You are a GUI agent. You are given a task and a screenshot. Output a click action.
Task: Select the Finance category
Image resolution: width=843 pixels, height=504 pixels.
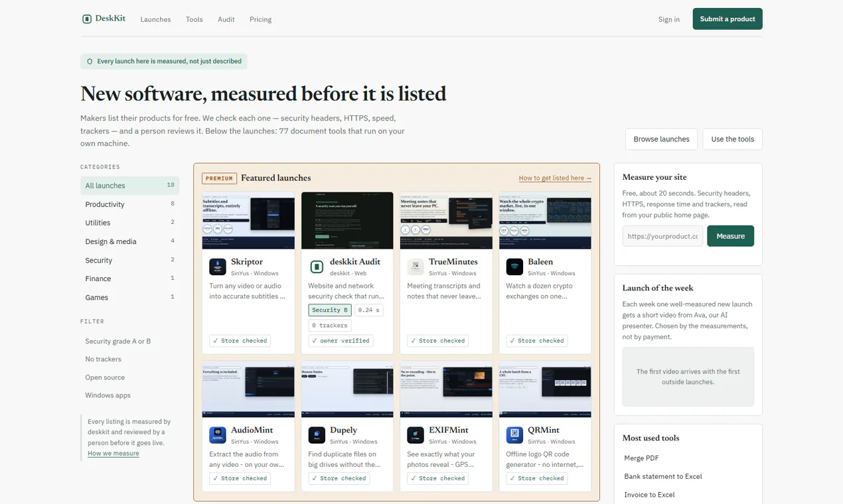coord(129,279)
